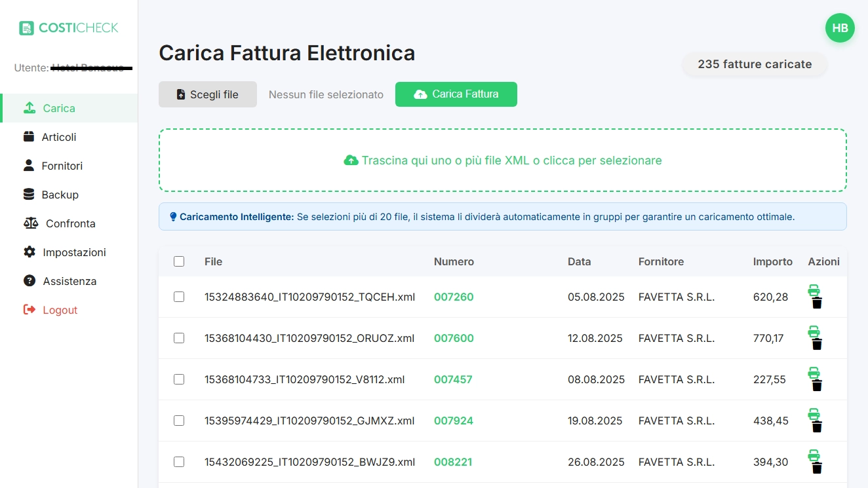Select the row for file ending GJMXZ.xml
Image resolution: width=868 pixels, height=488 pixels.
pos(179,421)
